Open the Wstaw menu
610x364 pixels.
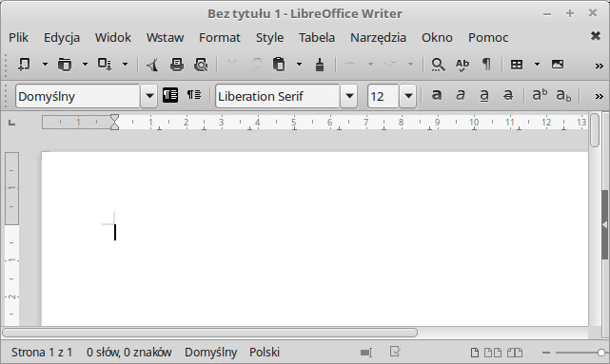(x=165, y=38)
